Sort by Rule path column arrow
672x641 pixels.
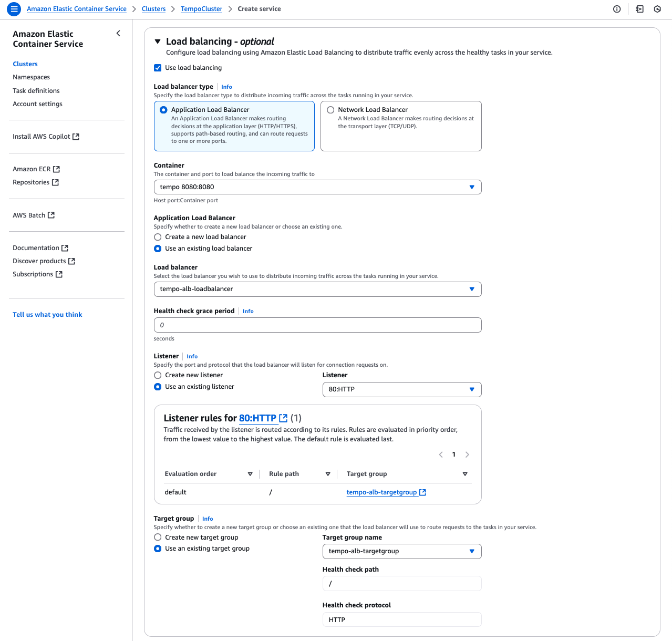coord(328,474)
